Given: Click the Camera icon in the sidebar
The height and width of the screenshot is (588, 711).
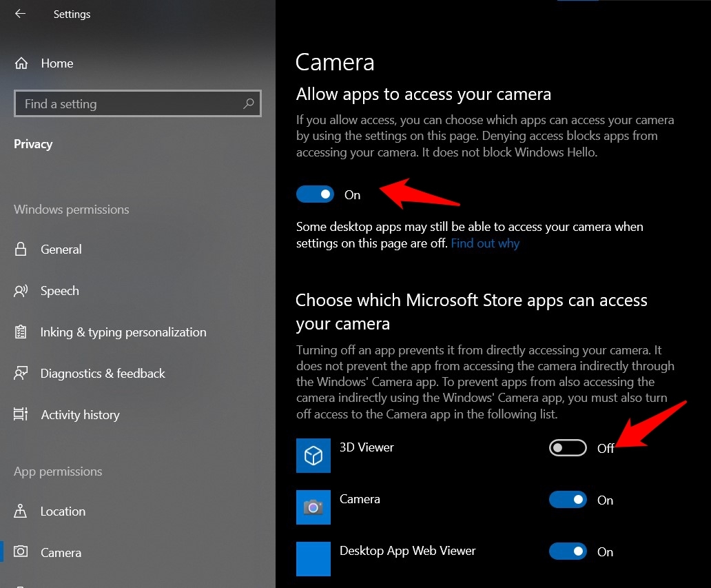Looking at the screenshot, I should (21, 551).
